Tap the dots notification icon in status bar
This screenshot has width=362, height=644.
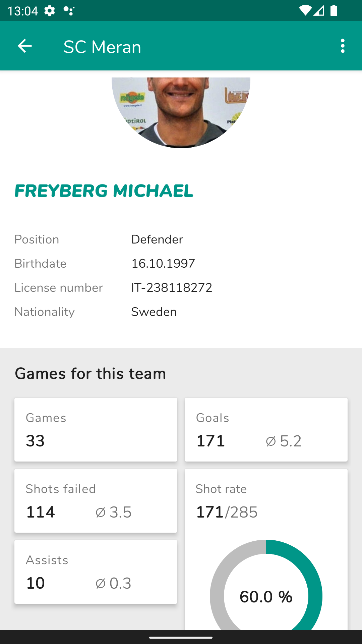pyautogui.click(x=69, y=11)
